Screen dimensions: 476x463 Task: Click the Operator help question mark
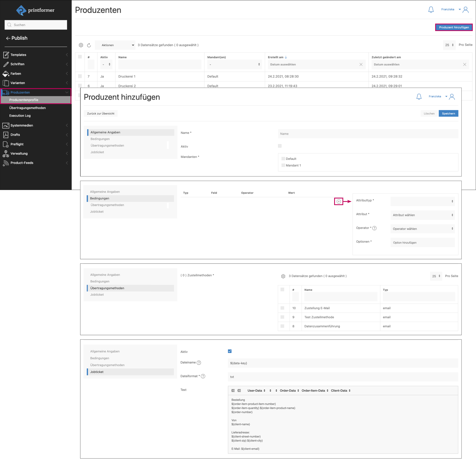click(x=375, y=228)
